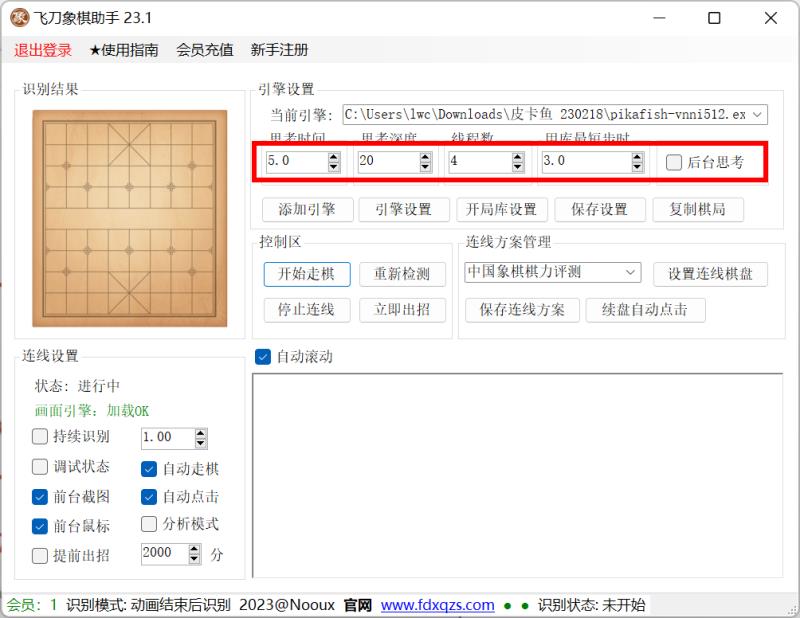Decrease continuous recognition interval spinner
This screenshot has height=618, width=800.
tap(201, 442)
